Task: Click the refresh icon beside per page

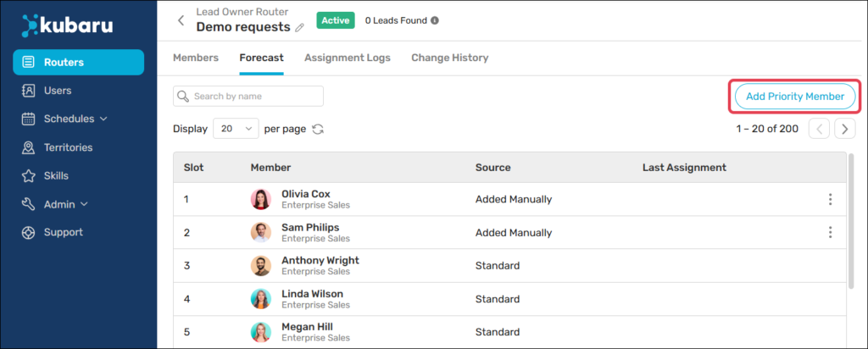Action: point(318,130)
